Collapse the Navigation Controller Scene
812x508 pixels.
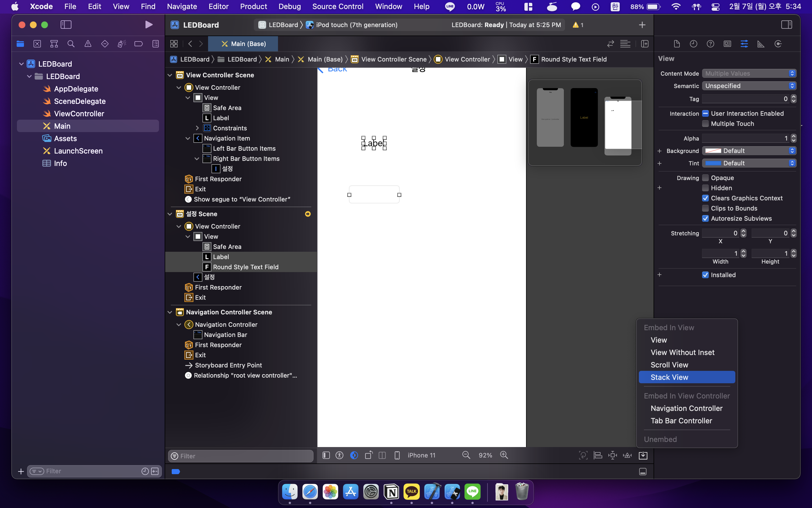point(170,312)
